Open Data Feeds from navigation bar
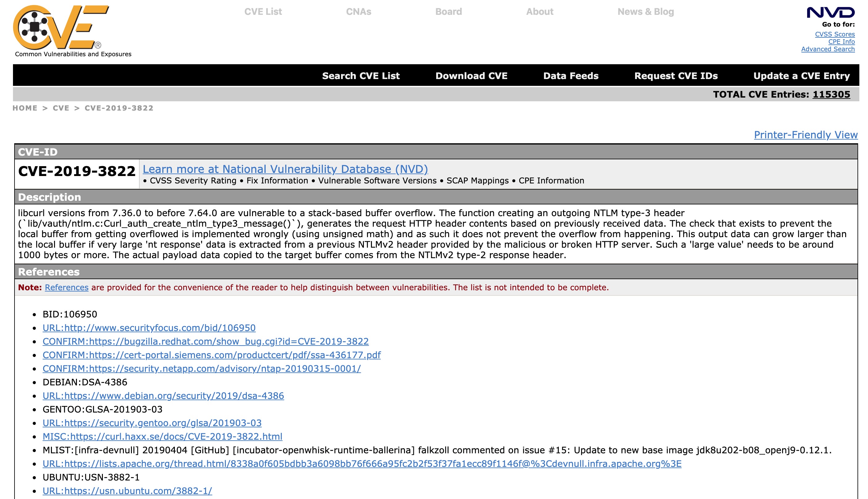868x499 pixels. tap(571, 76)
